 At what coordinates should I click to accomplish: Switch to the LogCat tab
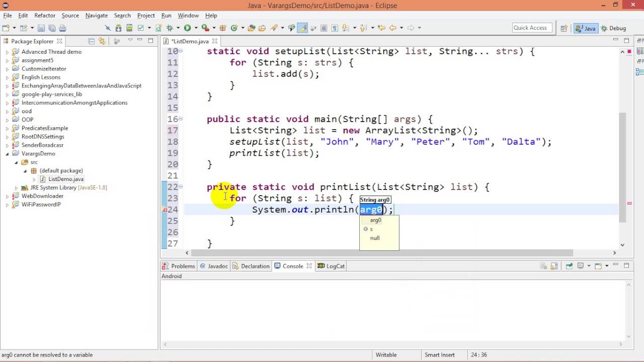click(x=331, y=266)
